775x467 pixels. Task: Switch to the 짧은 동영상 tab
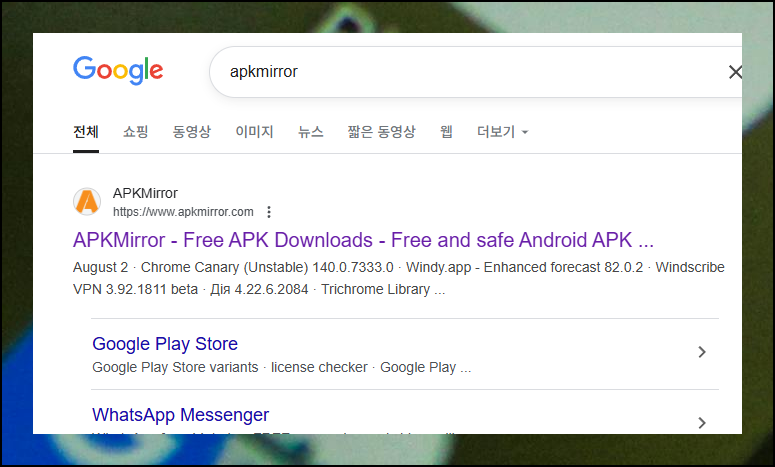(x=382, y=132)
